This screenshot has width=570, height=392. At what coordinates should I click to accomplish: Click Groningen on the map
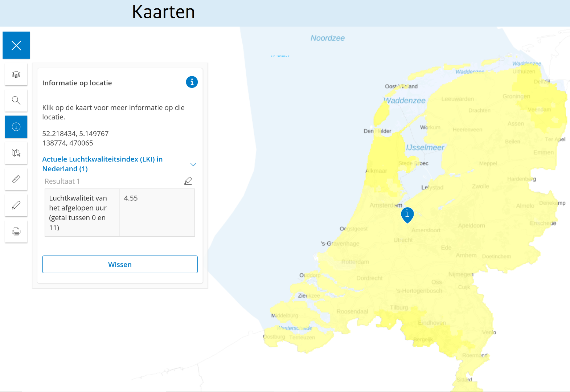pyautogui.click(x=516, y=96)
